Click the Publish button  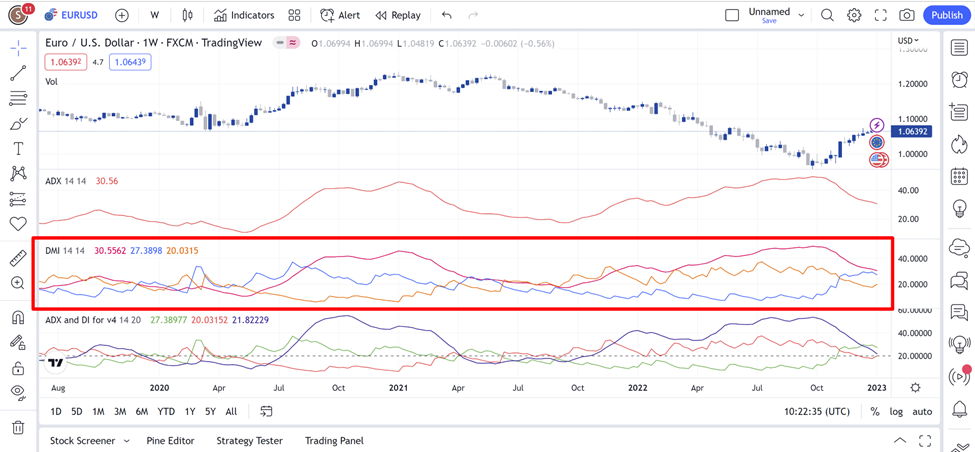[x=947, y=15]
